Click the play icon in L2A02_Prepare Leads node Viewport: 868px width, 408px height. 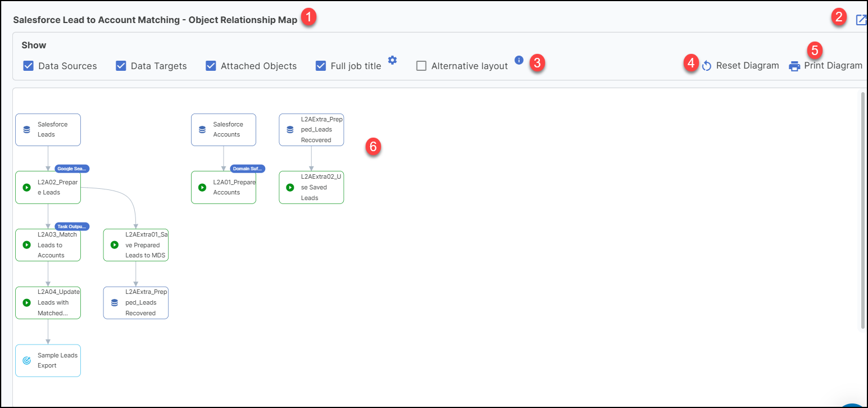(x=26, y=187)
